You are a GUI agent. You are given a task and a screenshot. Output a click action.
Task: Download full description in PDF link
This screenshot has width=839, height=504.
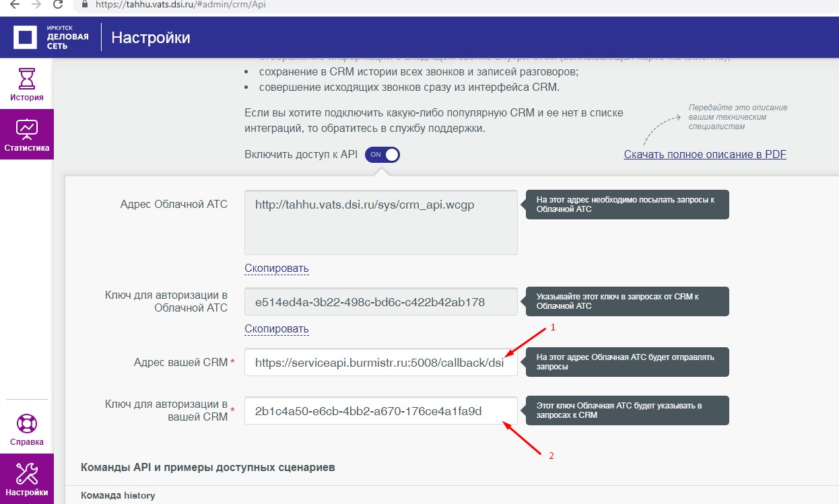705,155
